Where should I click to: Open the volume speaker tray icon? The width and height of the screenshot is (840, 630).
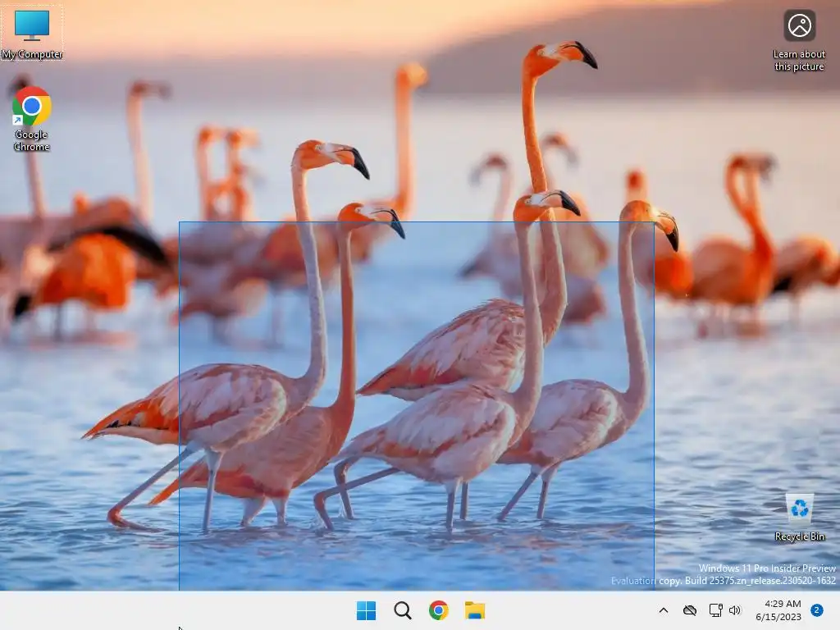[x=735, y=610]
